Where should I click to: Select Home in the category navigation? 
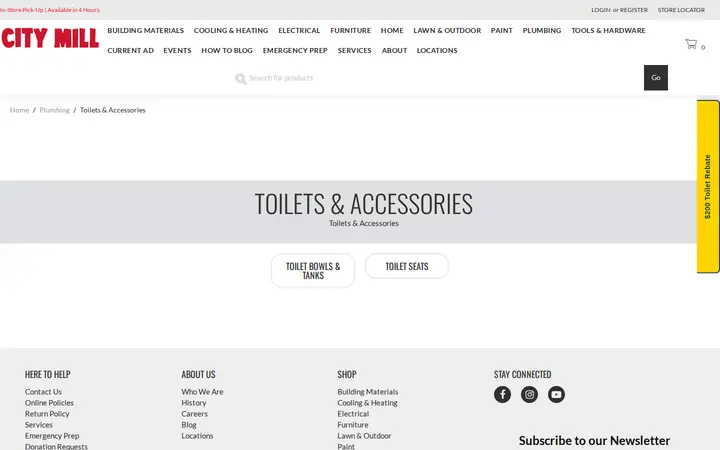[x=392, y=30]
